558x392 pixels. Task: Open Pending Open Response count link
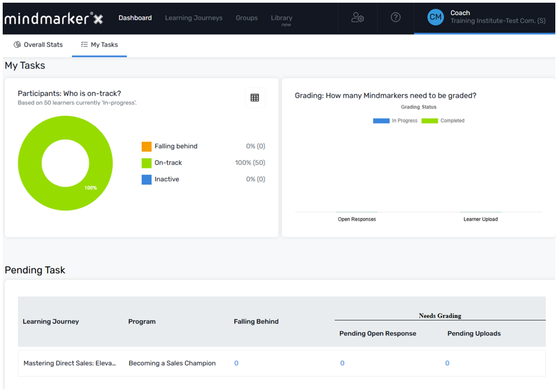(x=342, y=363)
